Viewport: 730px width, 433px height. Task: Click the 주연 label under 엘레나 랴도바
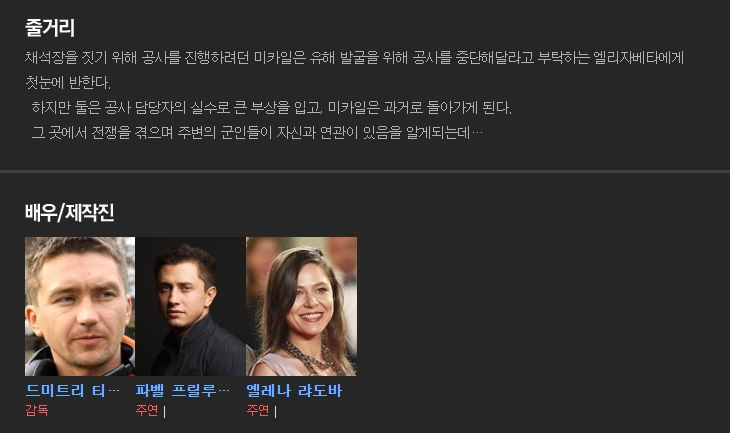pyautogui.click(x=257, y=410)
